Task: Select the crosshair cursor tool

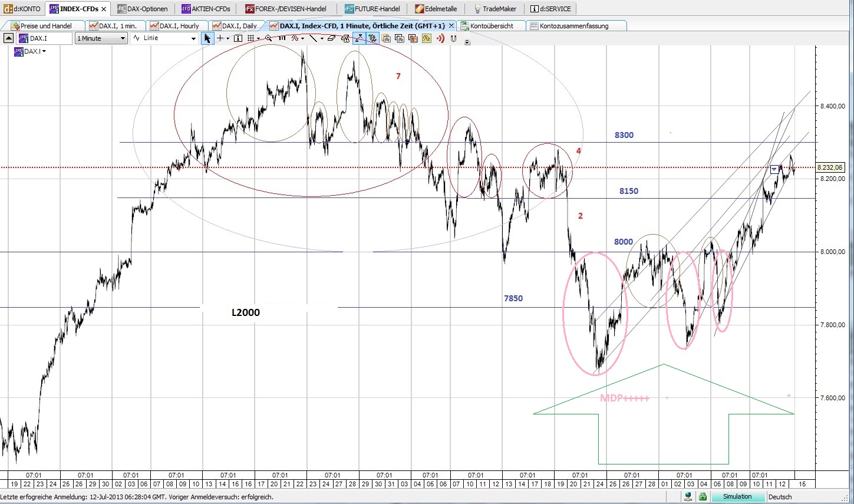Action: [x=220, y=39]
